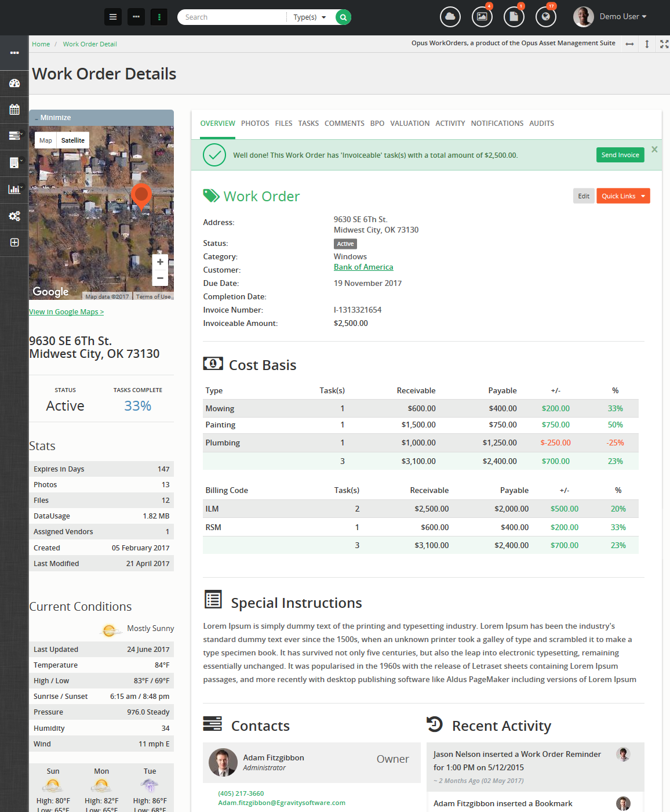
Task: Open the dashboard gauge sidebar icon
Action: 14,84
